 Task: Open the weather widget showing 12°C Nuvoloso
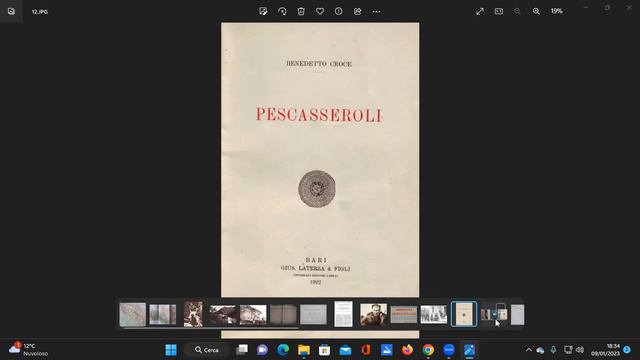pyautogui.click(x=29, y=350)
